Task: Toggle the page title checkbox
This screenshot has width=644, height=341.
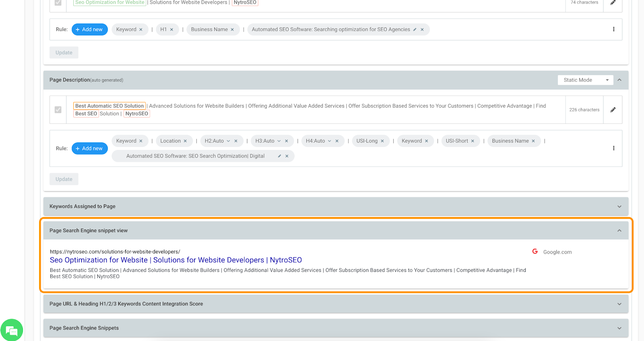Action: (58, 2)
